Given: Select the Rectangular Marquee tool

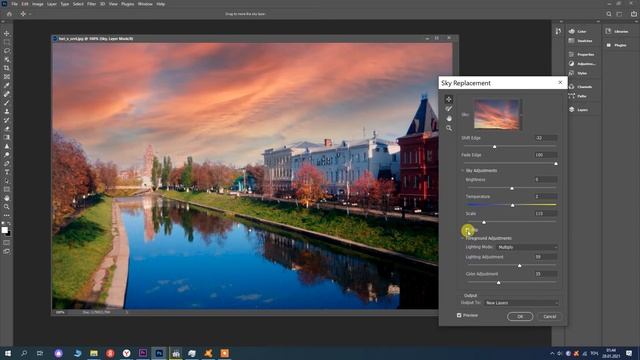Looking at the screenshot, I should [7, 42].
